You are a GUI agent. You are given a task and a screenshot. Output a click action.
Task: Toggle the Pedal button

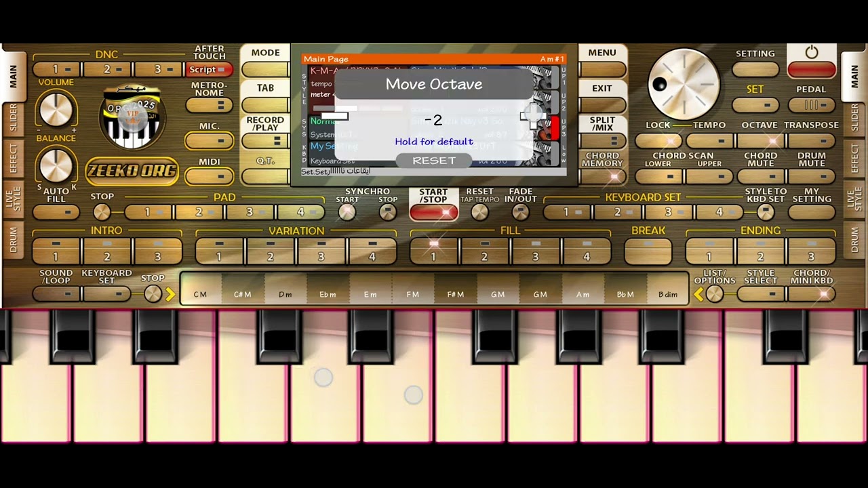(x=811, y=105)
